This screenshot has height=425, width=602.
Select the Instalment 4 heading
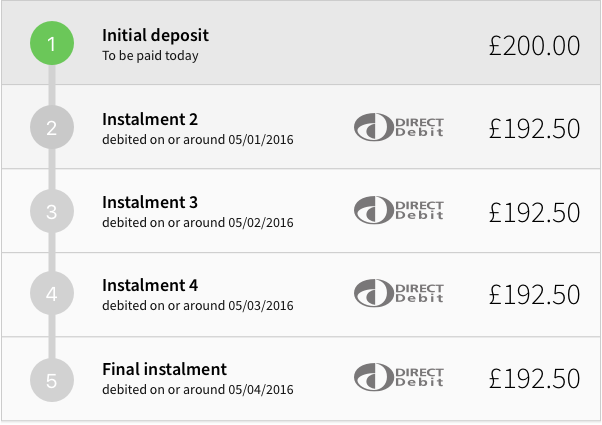click(x=150, y=286)
